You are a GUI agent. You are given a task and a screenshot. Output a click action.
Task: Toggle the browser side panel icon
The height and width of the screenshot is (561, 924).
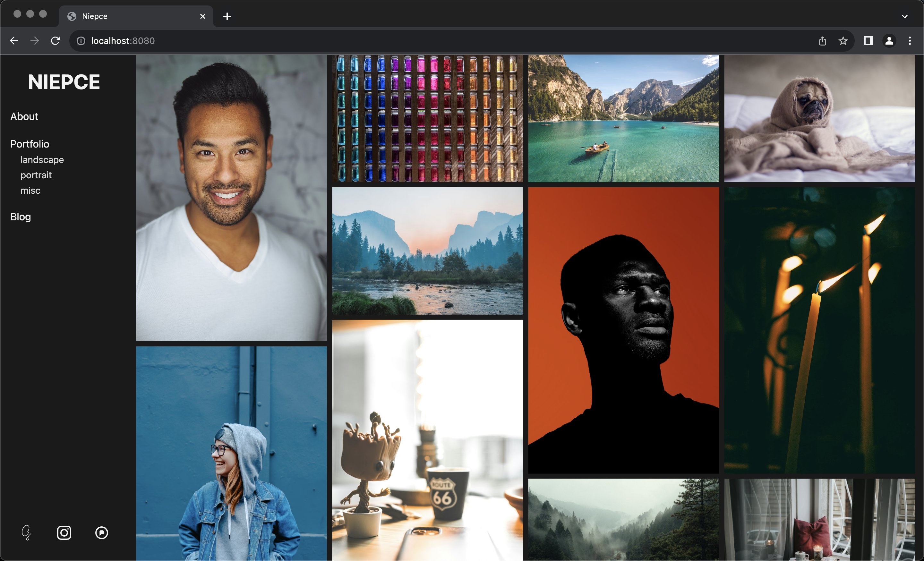868,41
